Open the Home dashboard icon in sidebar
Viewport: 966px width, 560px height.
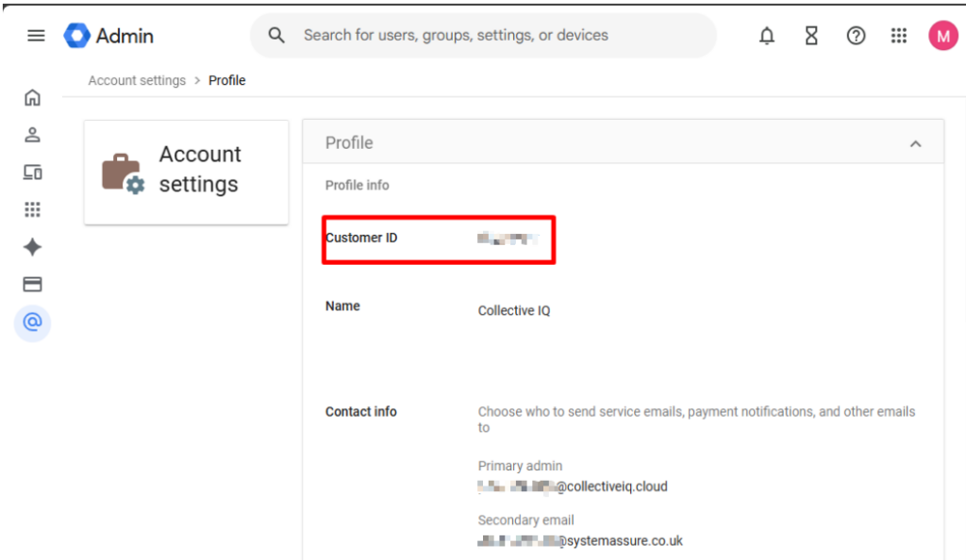33,97
